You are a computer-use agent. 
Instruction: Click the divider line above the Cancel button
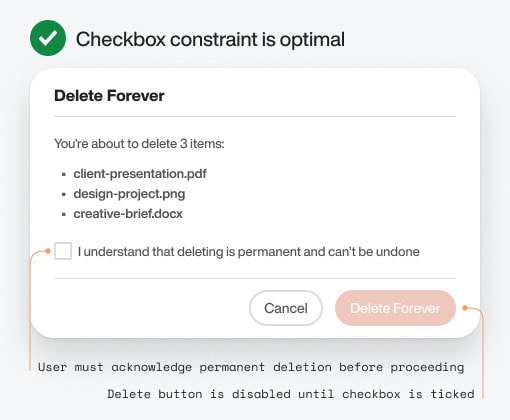[x=255, y=278]
